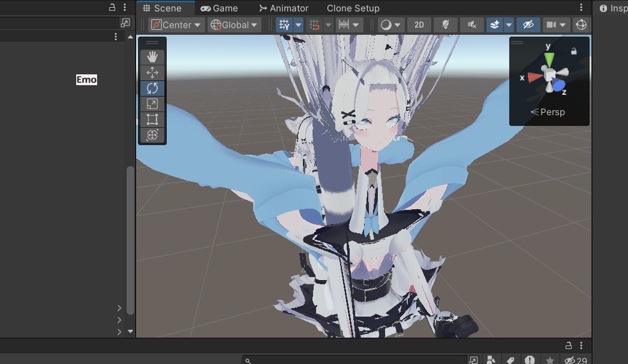The image size is (628, 364).
Task: Click the snap increment ruler icon
Action: 343,25
